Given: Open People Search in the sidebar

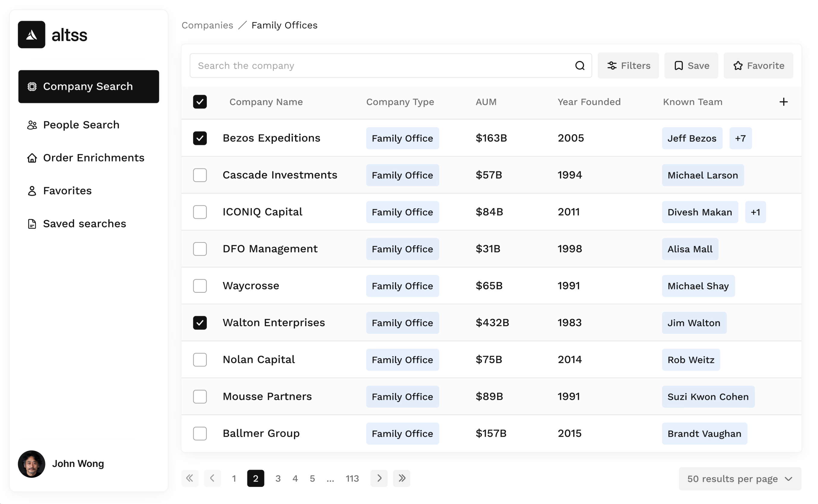Looking at the screenshot, I should click(81, 125).
